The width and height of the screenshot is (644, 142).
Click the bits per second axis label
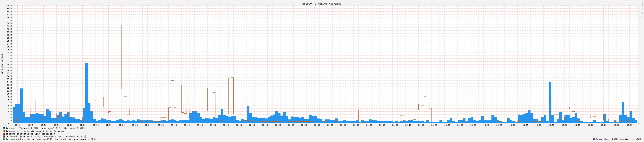click(2, 64)
